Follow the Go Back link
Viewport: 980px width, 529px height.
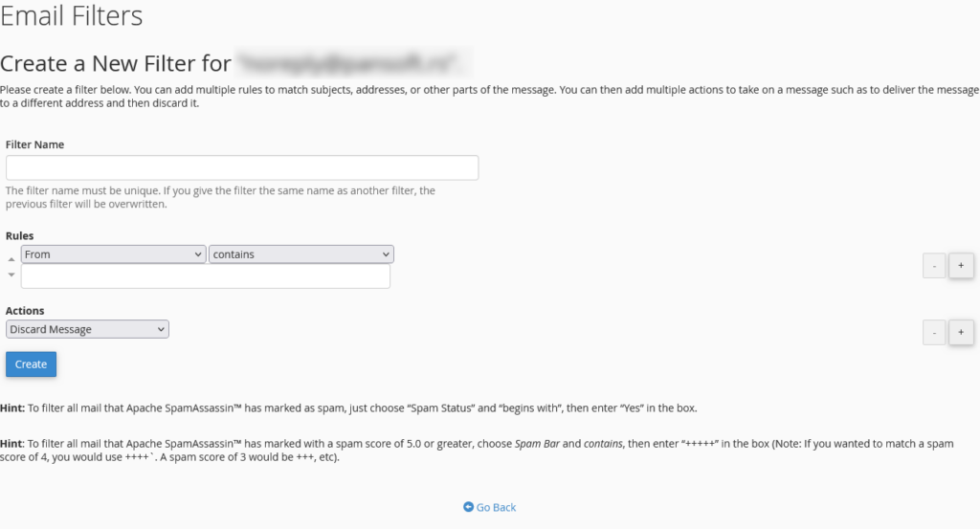tap(496, 507)
